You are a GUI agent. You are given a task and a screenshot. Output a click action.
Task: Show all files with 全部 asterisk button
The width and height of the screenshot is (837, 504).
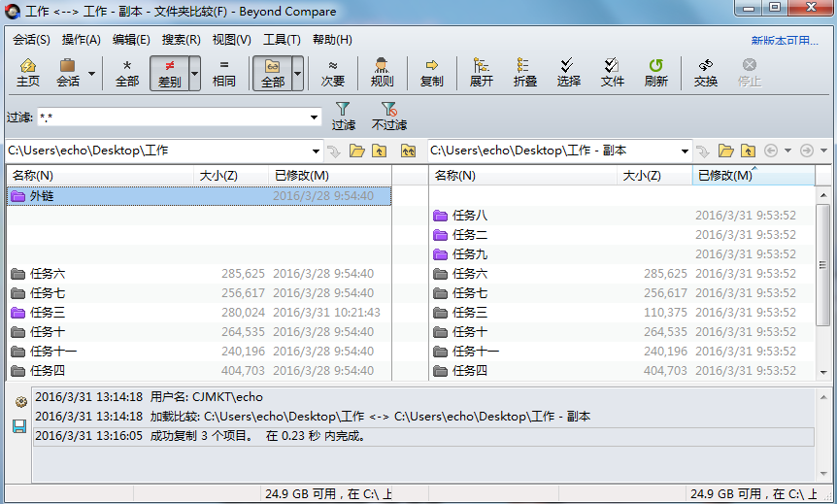(x=127, y=73)
